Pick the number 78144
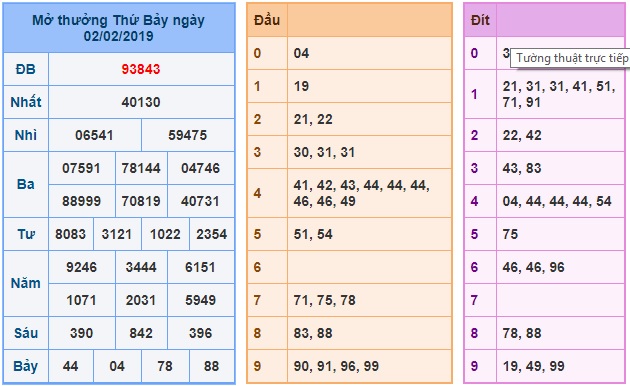 (x=141, y=168)
